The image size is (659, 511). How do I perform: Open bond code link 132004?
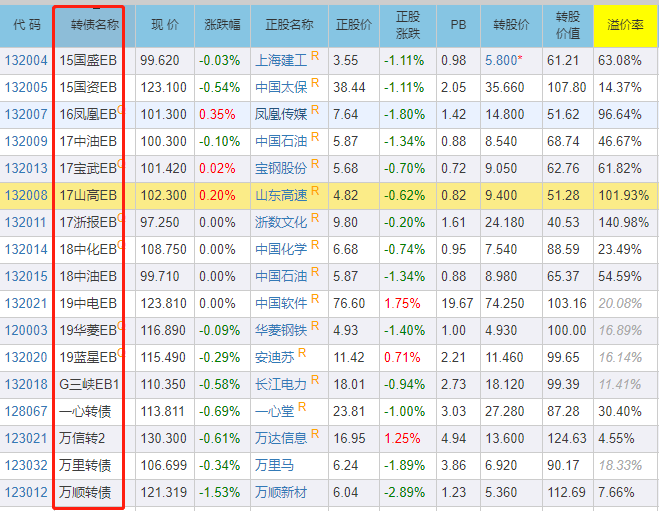[x=26, y=61]
